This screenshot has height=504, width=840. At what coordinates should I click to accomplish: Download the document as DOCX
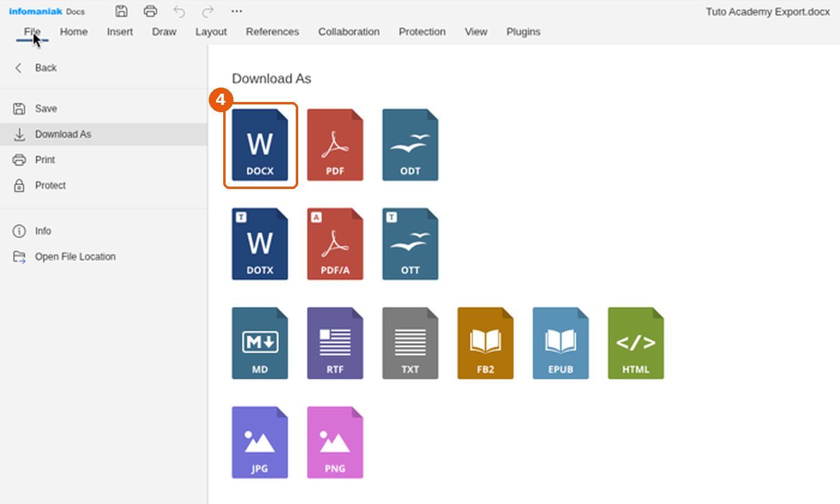(260, 145)
